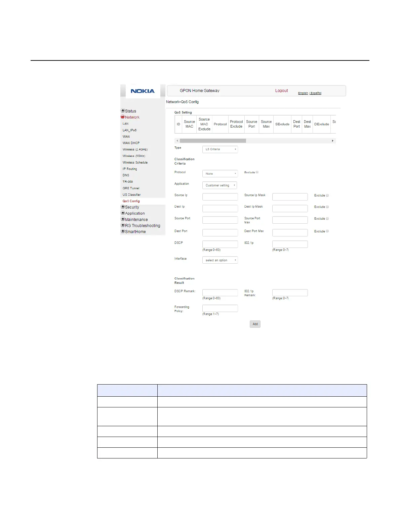Viewport: 400px width, 532px height.
Task: Expand the Maintenance section plus icon
Action: [x=123, y=219]
